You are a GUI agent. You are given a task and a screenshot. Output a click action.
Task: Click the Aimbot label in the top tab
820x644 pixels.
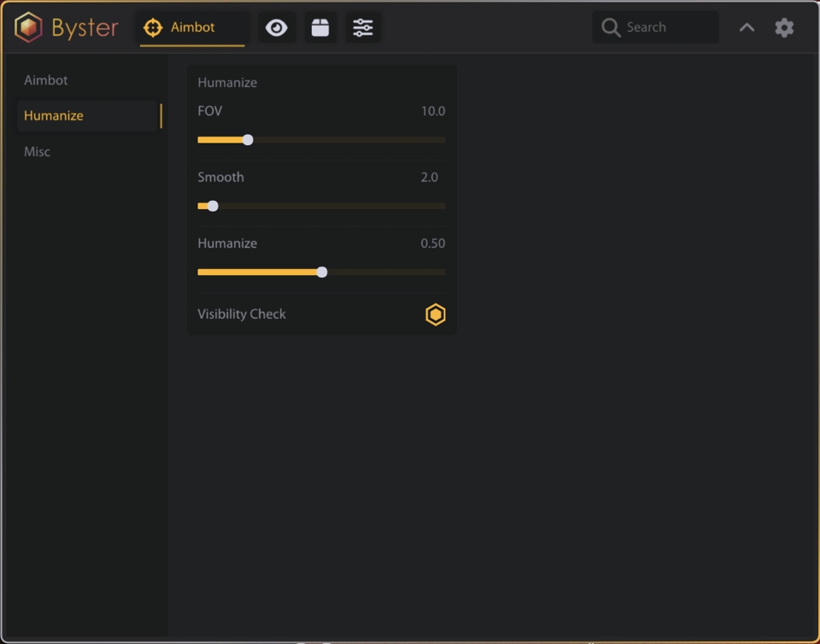point(193,27)
